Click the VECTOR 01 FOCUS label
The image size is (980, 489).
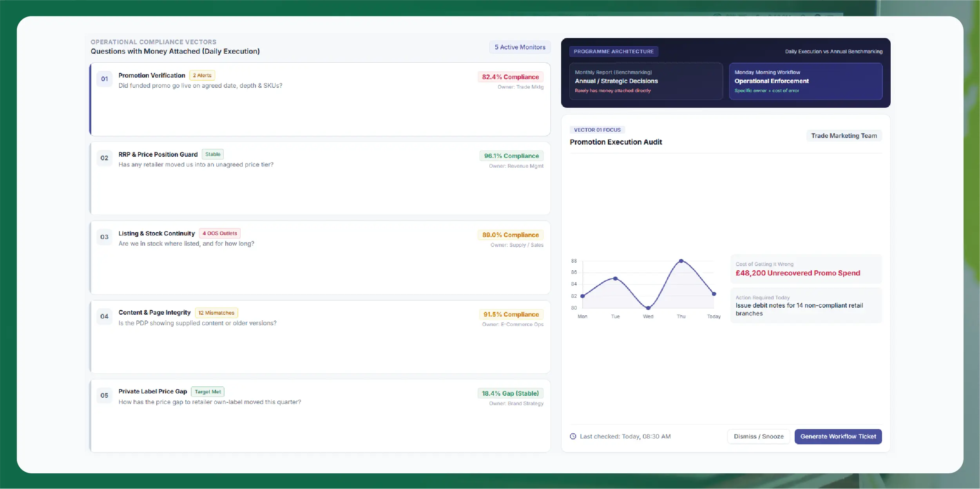(x=597, y=130)
